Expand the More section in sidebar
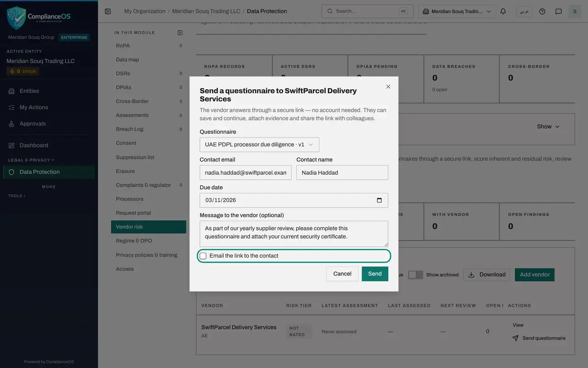Screen dimensions: 588x368 tap(49, 187)
